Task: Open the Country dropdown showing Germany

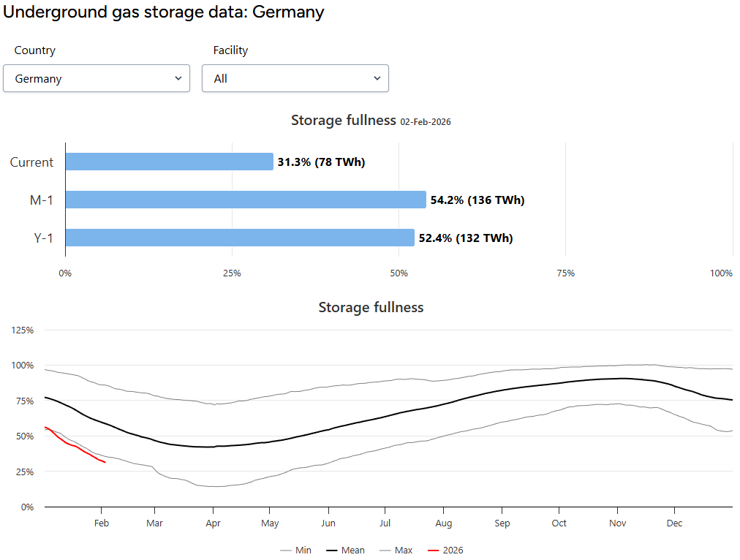Action: tap(96, 78)
